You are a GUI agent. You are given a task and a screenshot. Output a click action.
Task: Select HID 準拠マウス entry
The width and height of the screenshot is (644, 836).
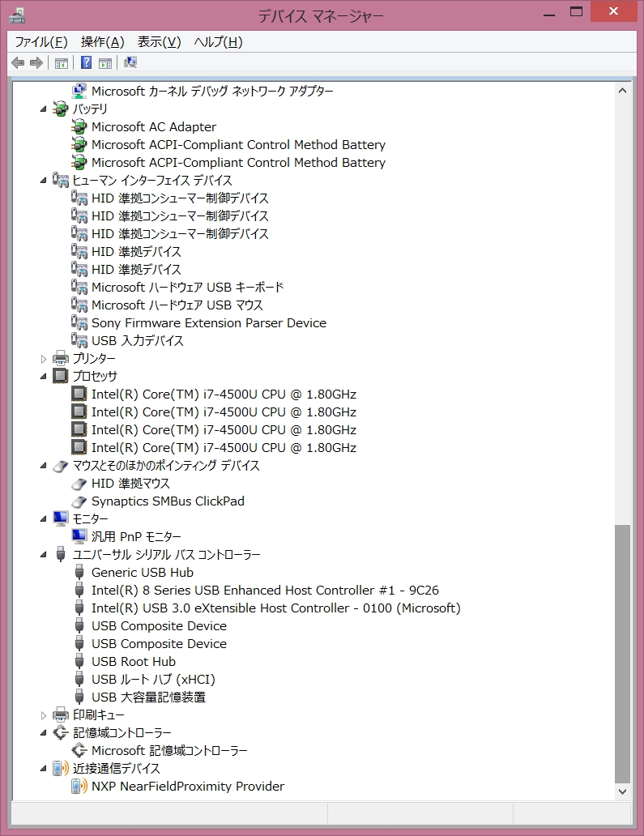[x=130, y=484]
